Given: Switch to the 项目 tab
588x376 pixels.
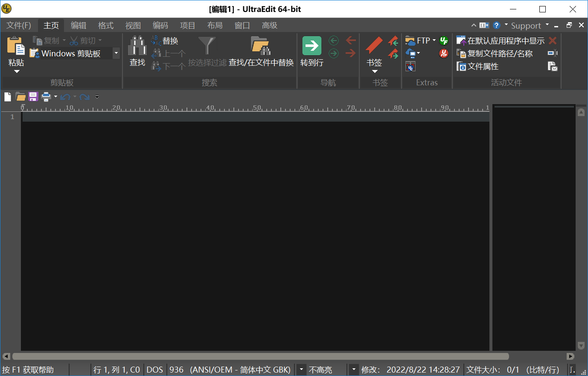Looking at the screenshot, I should coord(188,26).
